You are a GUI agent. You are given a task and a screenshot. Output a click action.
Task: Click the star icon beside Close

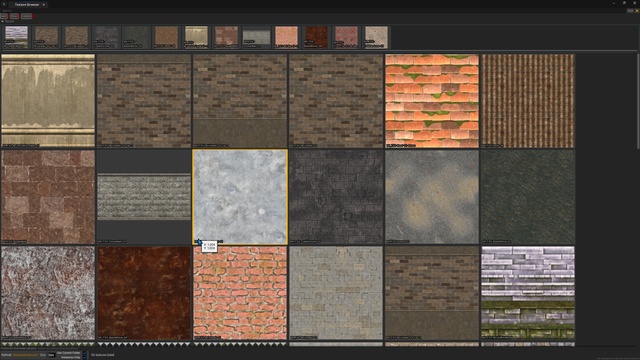click(x=637, y=11)
